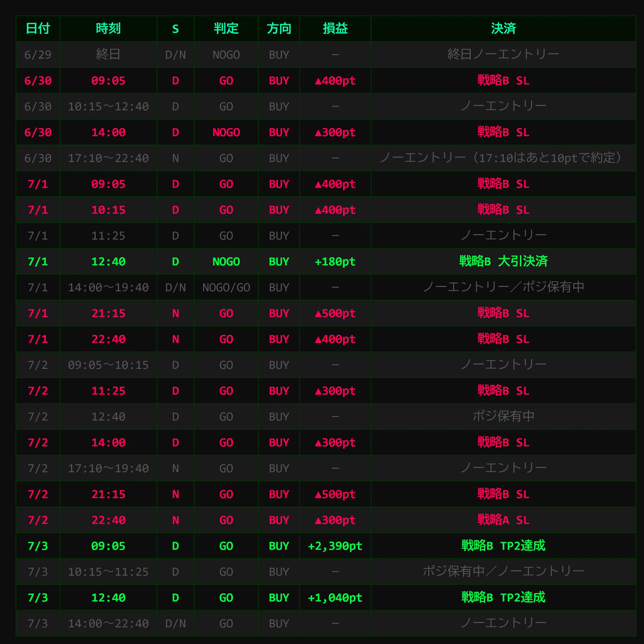Select the 10:15〜11:25 time cell
Image resolution: width=644 pixels, height=644 pixels.
(x=108, y=572)
